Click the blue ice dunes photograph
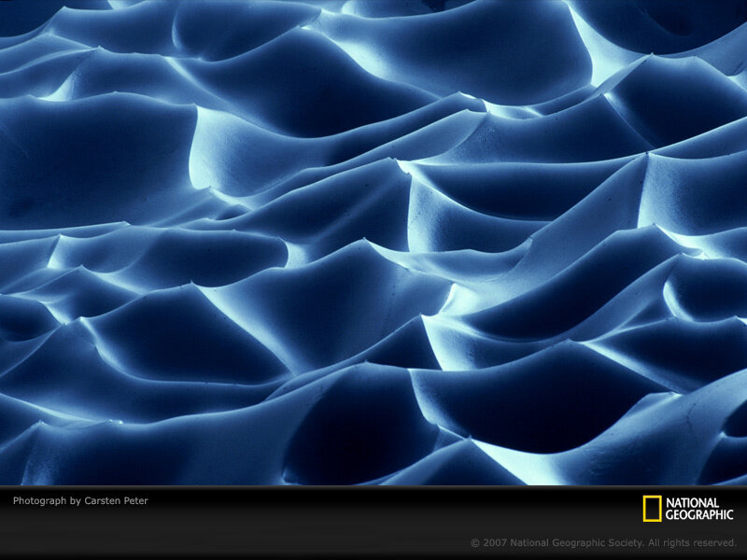The height and width of the screenshot is (560, 747). (373, 243)
